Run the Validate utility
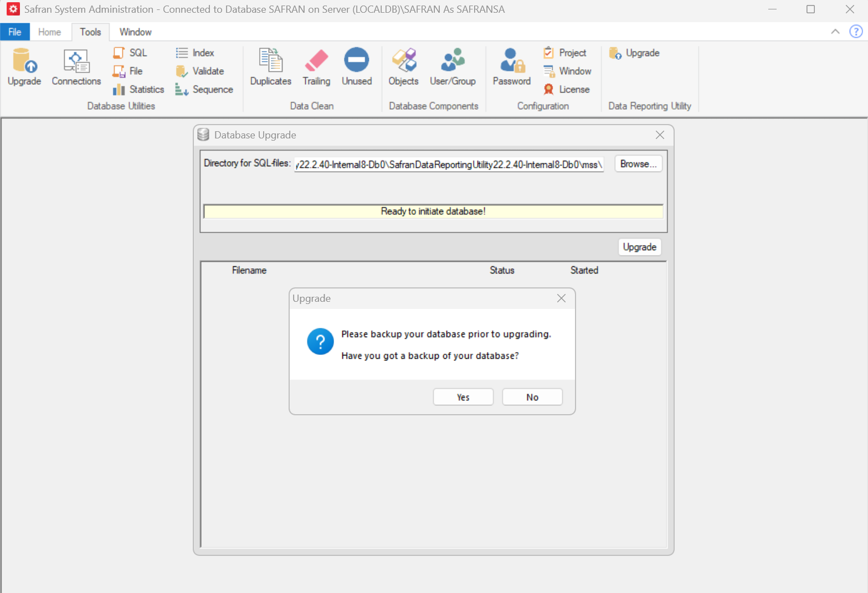The image size is (868, 593). (x=200, y=71)
